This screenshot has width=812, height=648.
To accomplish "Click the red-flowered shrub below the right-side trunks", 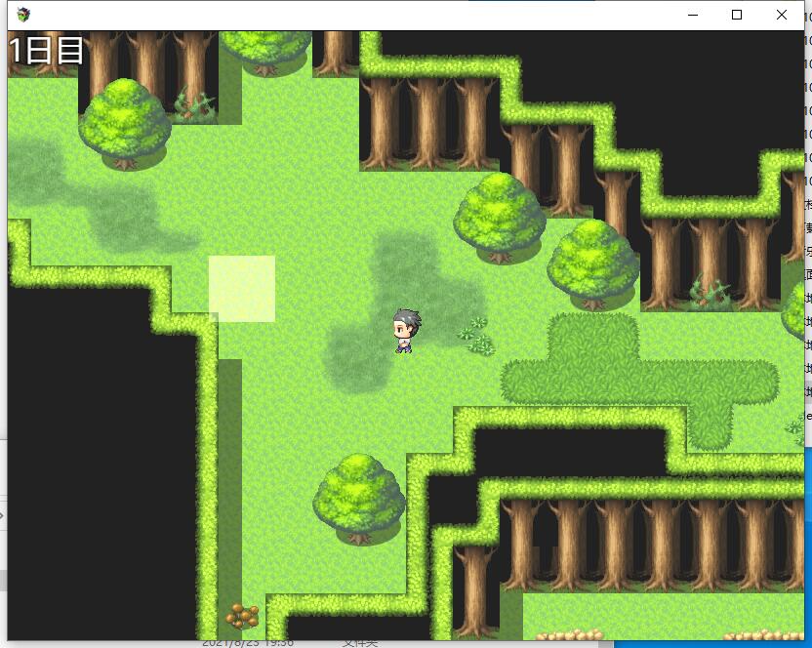I will click(x=710, y=292).
